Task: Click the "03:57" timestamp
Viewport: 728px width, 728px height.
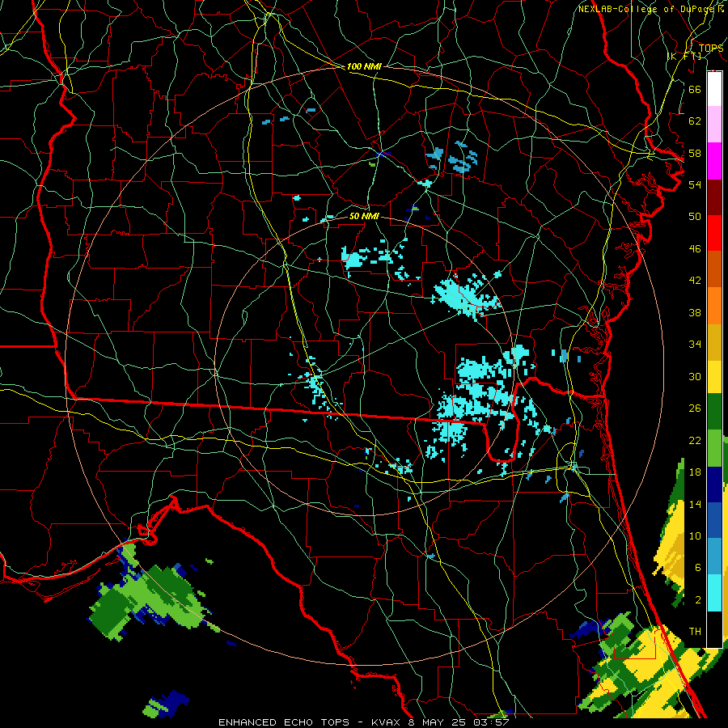Action: tap(491, 722)
